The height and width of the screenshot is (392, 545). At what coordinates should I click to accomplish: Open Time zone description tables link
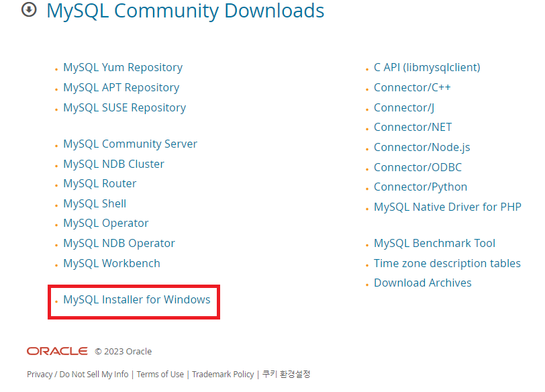(447, 263)
